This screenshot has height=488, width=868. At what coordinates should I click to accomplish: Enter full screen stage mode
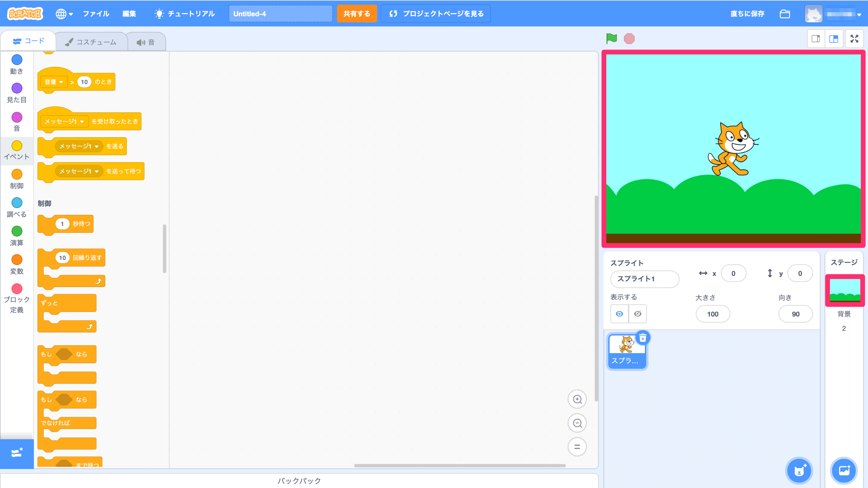(x=854, y=39)
